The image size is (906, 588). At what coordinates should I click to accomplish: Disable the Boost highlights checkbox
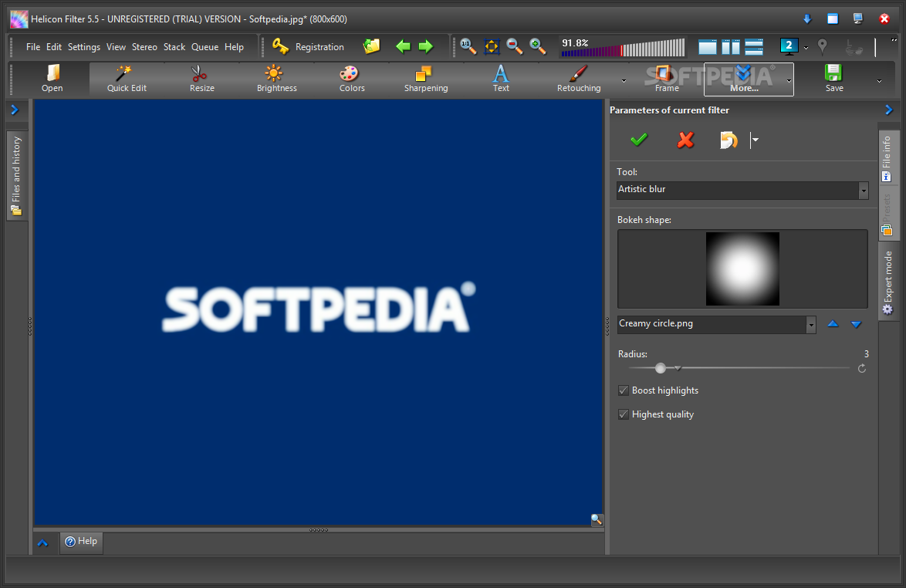pyautogui.click(x=624, y=390)
